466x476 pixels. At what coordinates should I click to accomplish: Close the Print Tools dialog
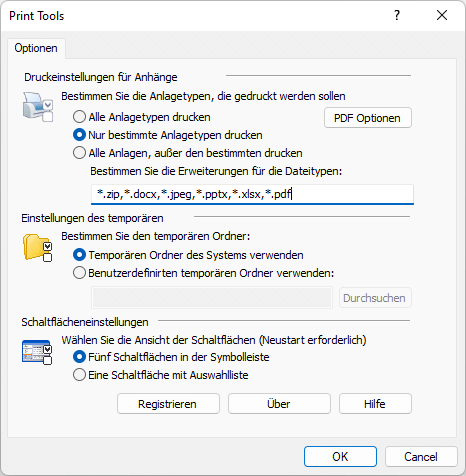442,15
